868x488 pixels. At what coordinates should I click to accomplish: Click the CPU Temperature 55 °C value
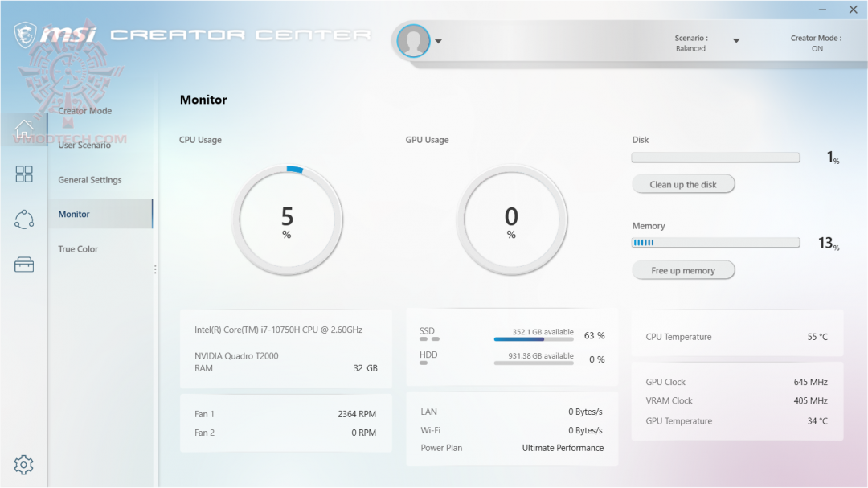(x=817, y=337)
